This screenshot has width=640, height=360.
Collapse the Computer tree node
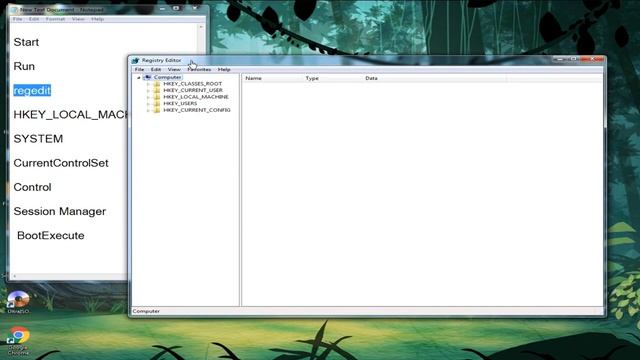click(x=139, y=77)
